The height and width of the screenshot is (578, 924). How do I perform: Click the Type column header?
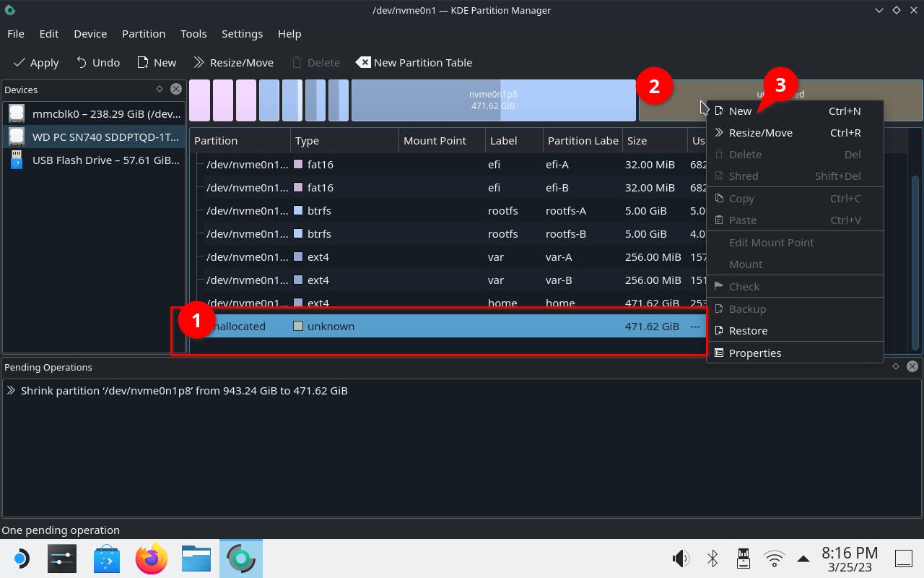345,141
